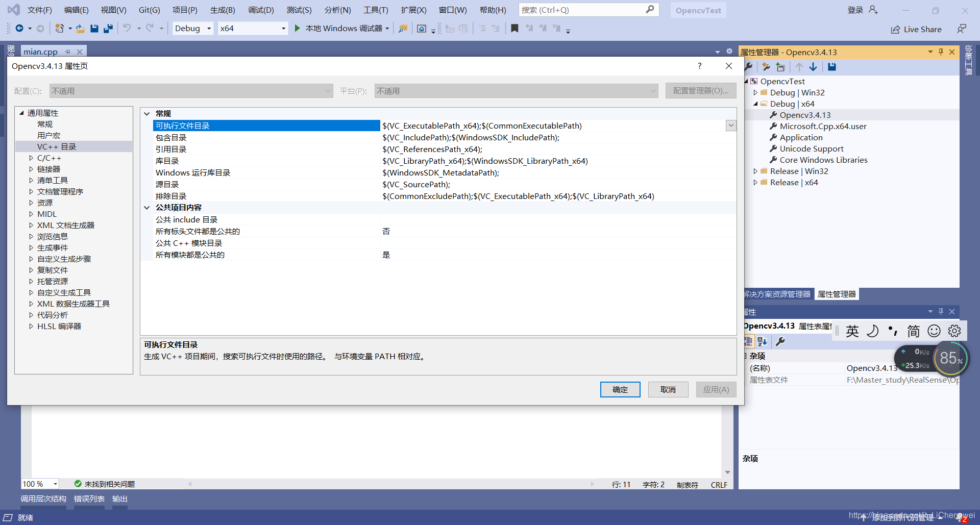Viewport: 980px width, 525px height.
Task: Click the account sign-in person icon
Action: point(873,10)
